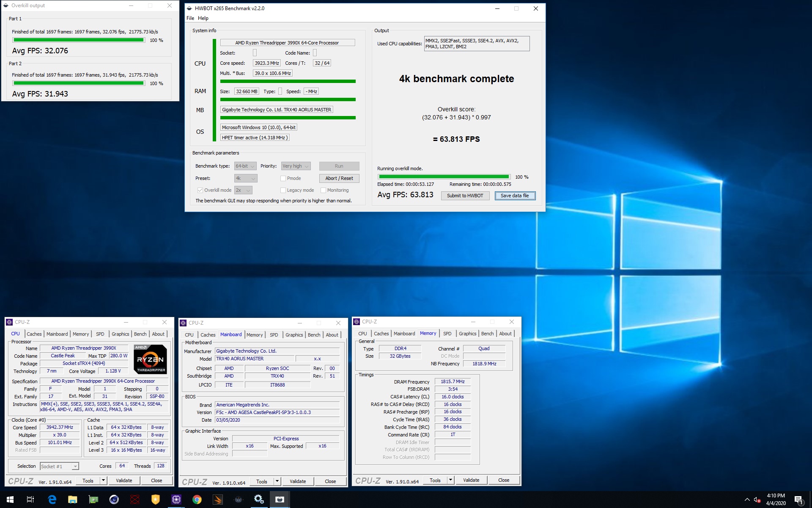Click the left CPU-Z window title icon
The height and width of the screenshot is (508, 812).
click(9, 322)
